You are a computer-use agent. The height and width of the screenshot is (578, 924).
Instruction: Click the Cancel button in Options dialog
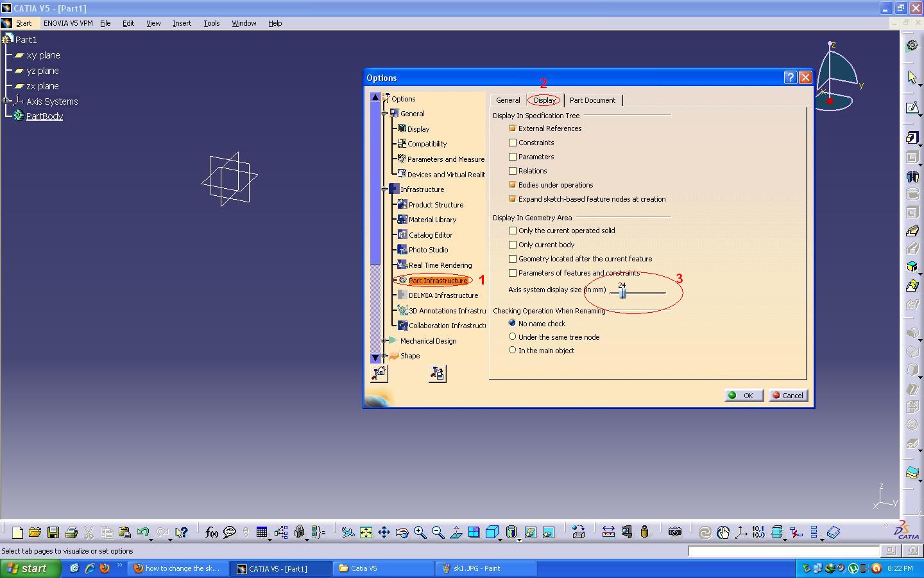pos(789,396)
